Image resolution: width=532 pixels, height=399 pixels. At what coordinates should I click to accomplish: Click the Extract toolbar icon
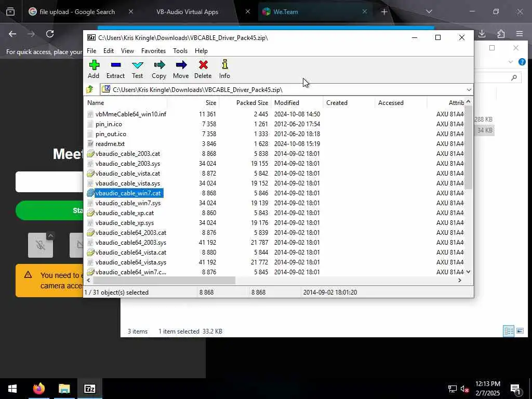[115, 69]
